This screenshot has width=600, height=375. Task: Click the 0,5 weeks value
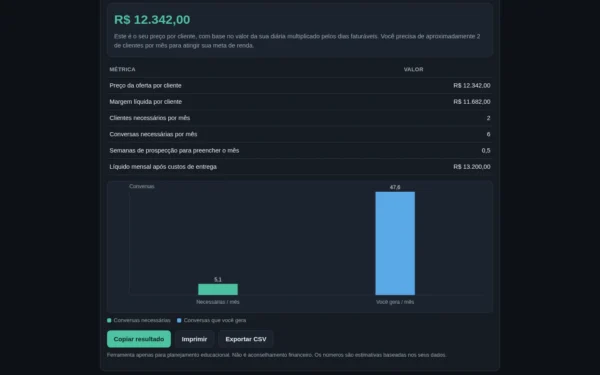click(486, 150)
